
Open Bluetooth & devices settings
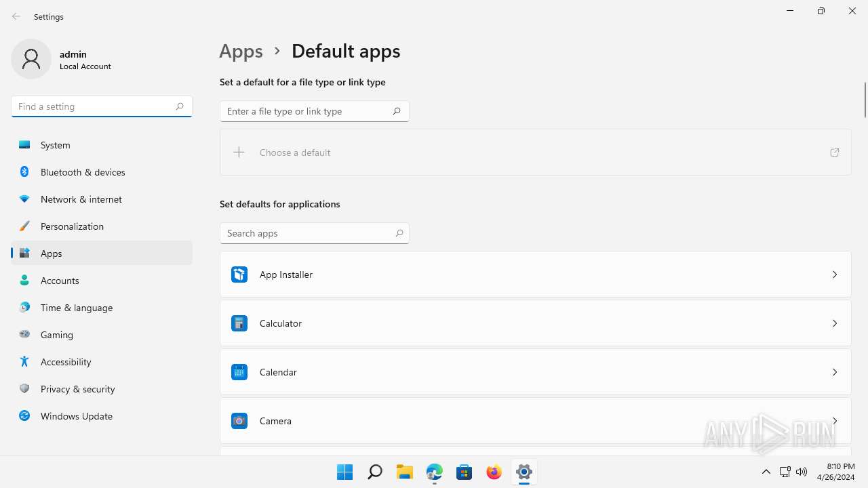(102, 172)
